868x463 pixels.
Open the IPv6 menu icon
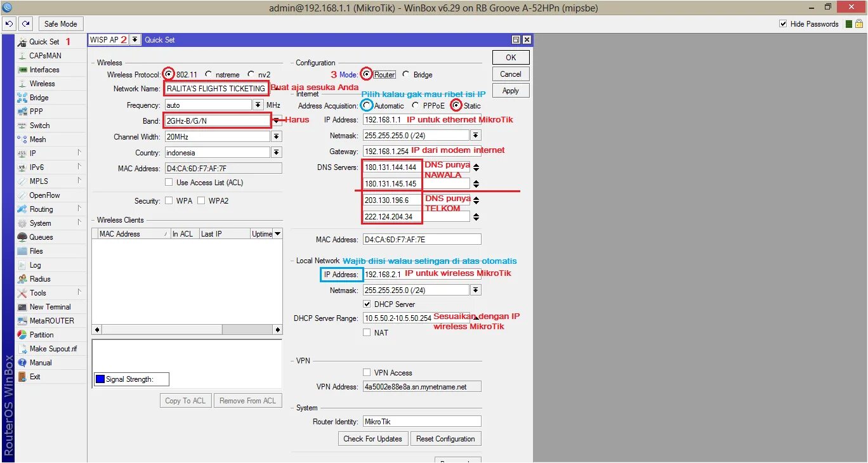coord(22,167)
